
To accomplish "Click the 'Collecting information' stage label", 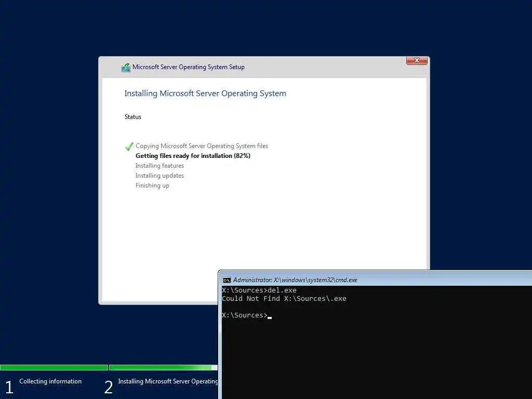I will click(x=50, y=381).
